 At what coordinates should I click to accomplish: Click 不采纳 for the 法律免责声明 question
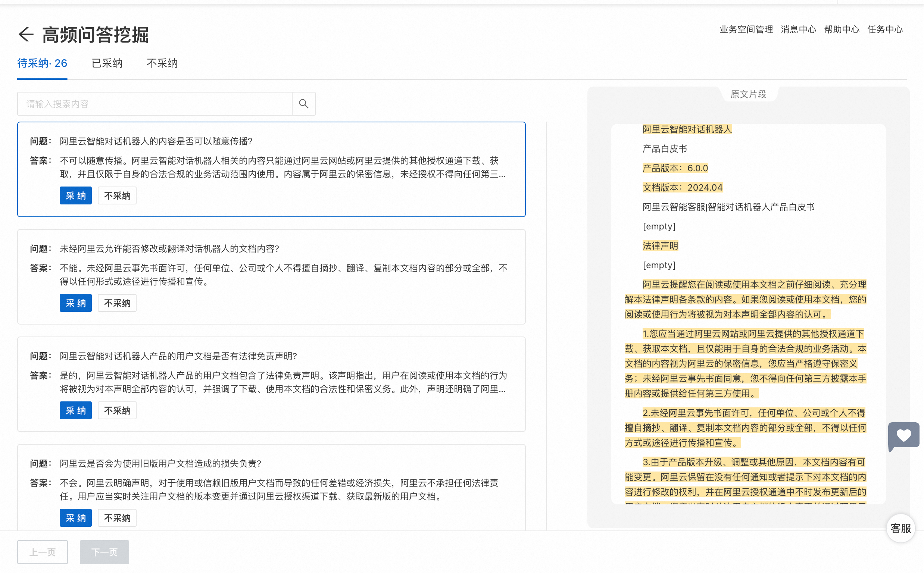click(x=117, y=410)
